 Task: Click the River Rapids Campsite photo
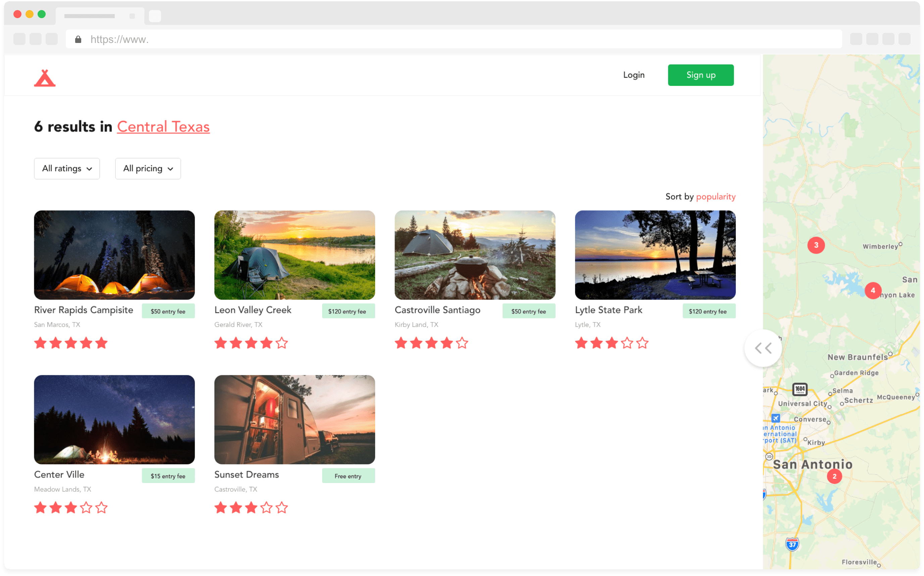[114, 255]
